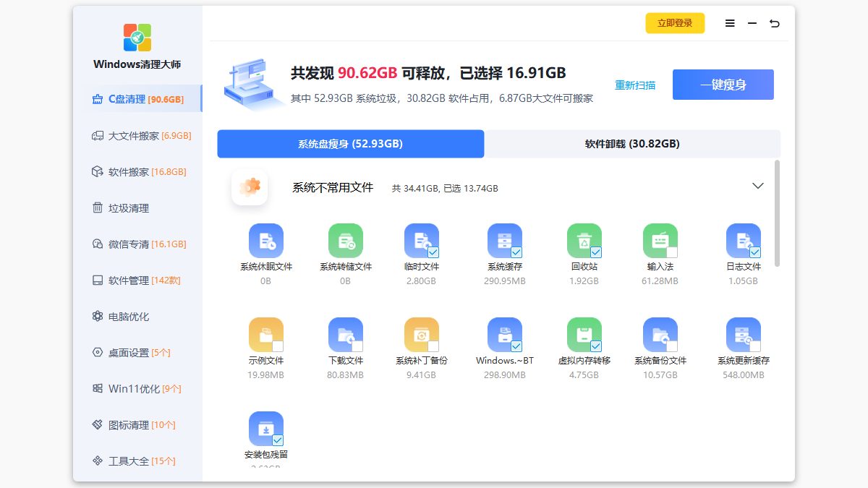Image resolution: width=868 pixels, height=488 pixels.
Task: Click the 系统不常用文件 section title
Action: click(333, 188)
